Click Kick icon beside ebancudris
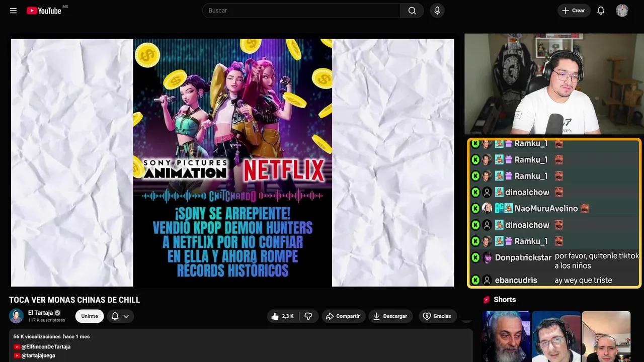The image size is (644, 362). tap(475, 280)
